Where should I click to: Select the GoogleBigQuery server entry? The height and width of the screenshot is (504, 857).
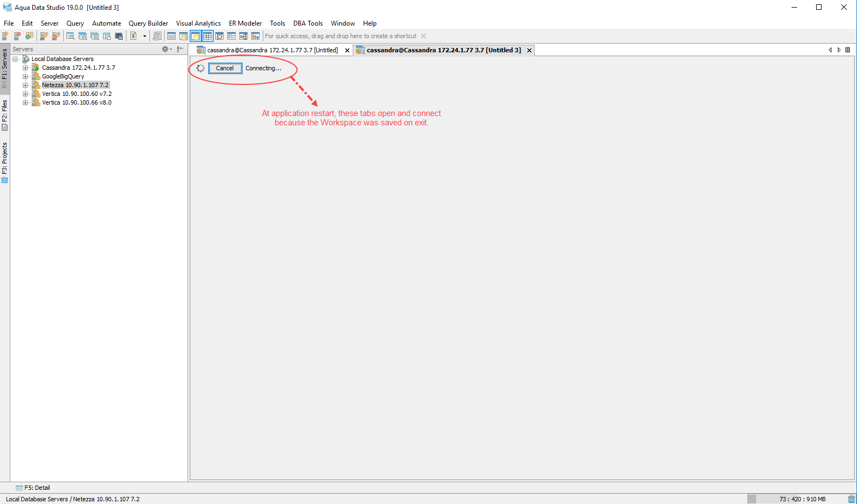pyautogui.click(x=63, y=76)
